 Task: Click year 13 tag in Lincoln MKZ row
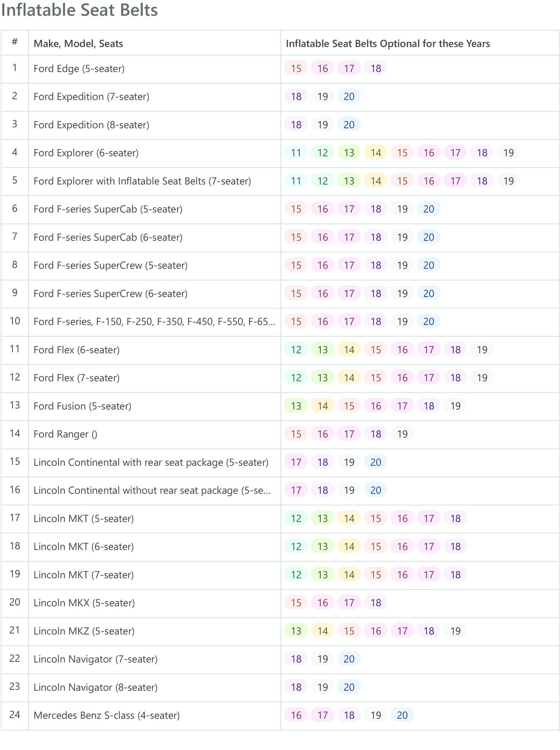tap(296, 631)
